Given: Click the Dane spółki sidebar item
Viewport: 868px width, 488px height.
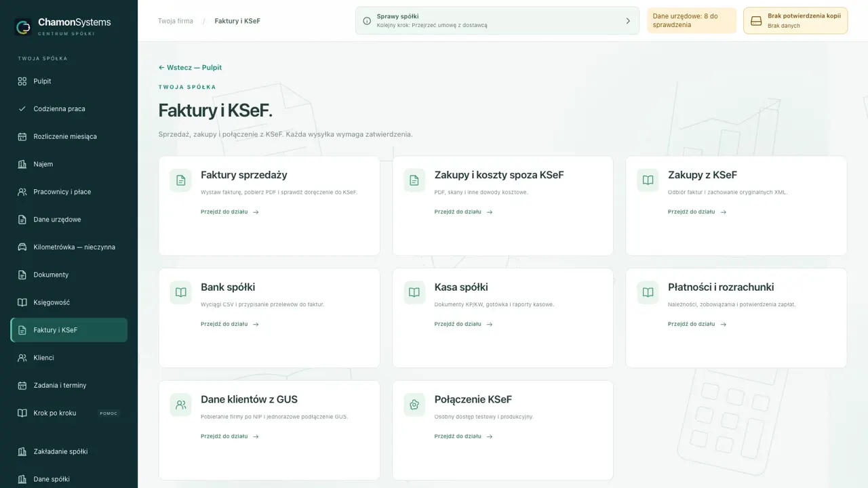Looking at the screenshot, I should tap(69, 479).
